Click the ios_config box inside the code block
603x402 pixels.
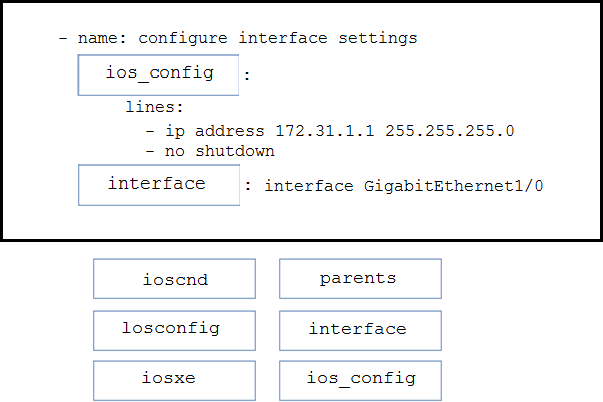click(158, 75)
